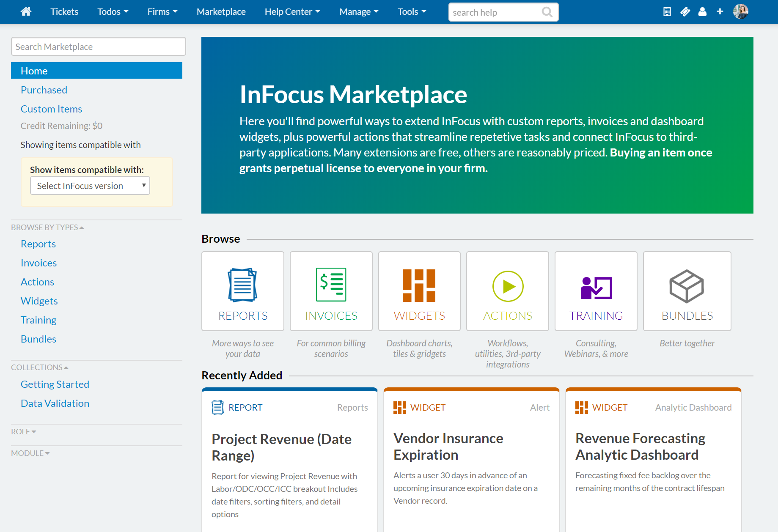Click the Alert category label on card
This screenshot has height=532, width=778.
pos(540,408)
